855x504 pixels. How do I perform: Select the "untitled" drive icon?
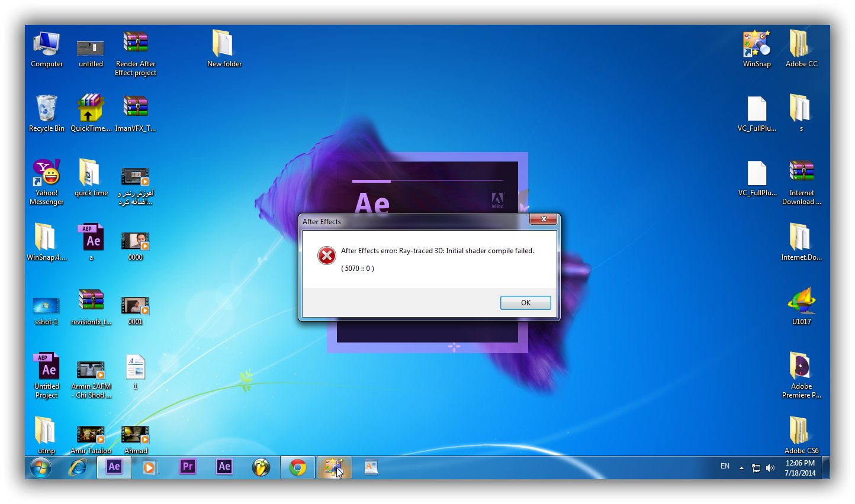click(x=91, y=52)
